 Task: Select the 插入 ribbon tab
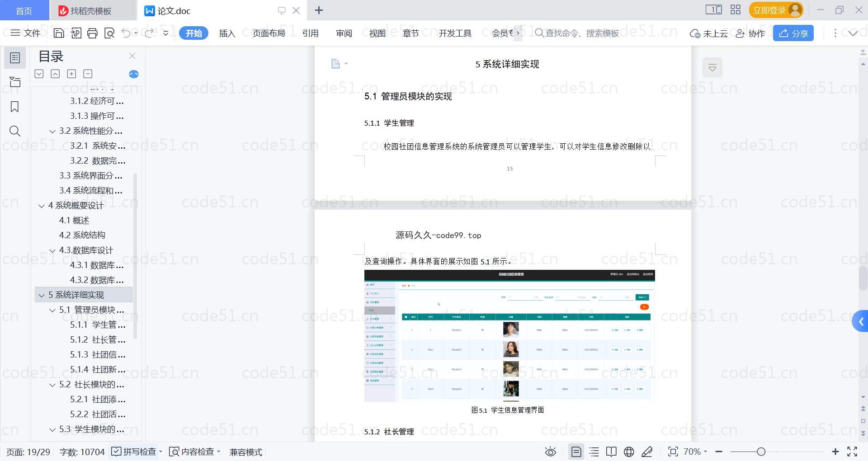point(227,33)
